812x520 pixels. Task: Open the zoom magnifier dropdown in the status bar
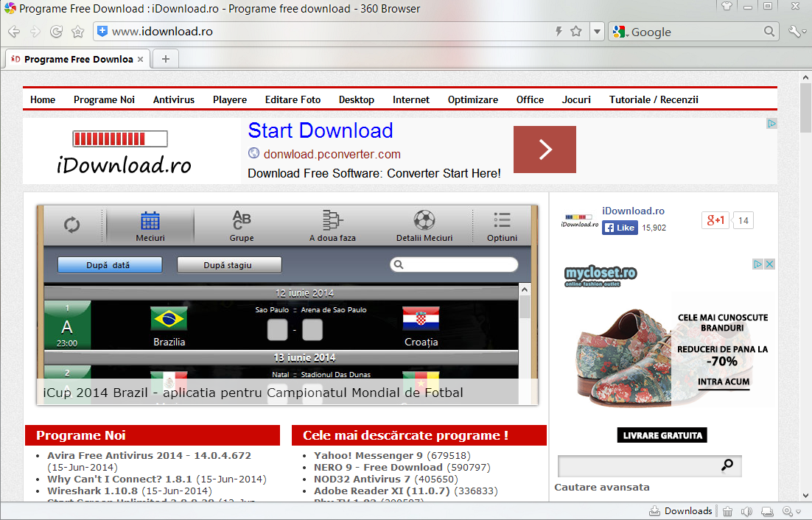click(x=791, y=512)
